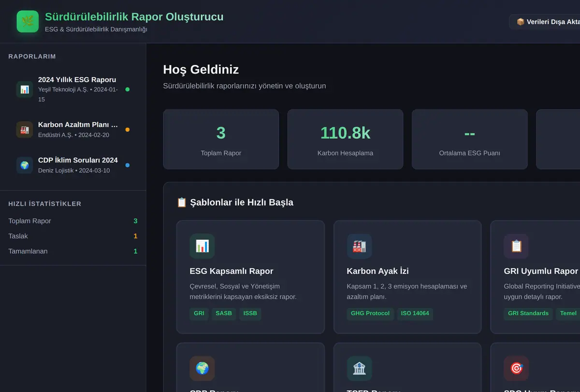Click the ESG Kapsamlı Rapor chart icon
Image resolution: width=580 pixels, height=392 pixels.
(x=202, y=247)
